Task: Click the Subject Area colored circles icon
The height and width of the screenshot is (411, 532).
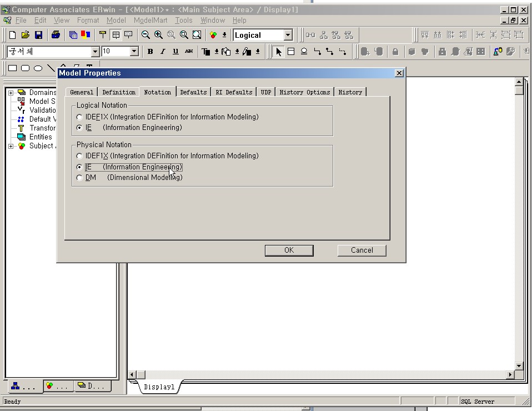Action: coord(213,35)
